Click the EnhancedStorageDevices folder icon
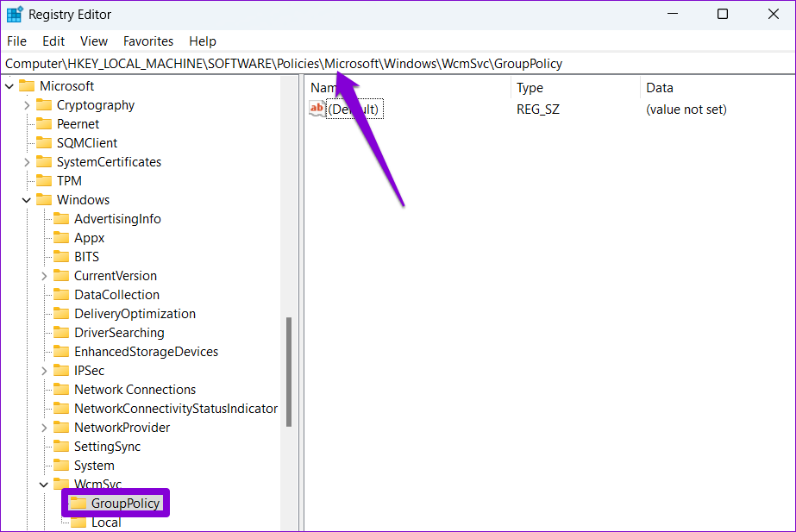Image resolution: width=796 pixels, height=532 pixels. [61, 351]
